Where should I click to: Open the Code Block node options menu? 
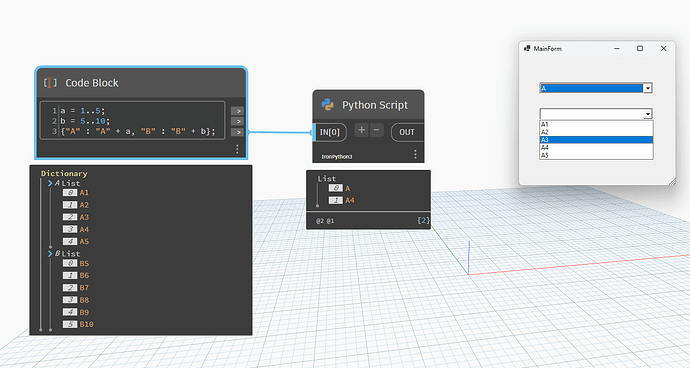coord(237,149)
